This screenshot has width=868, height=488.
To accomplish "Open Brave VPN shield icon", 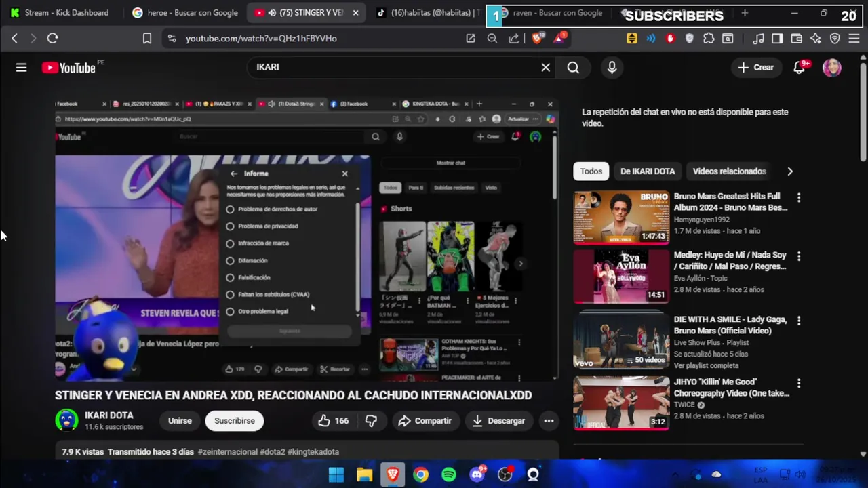I will [x=835, y=39].
